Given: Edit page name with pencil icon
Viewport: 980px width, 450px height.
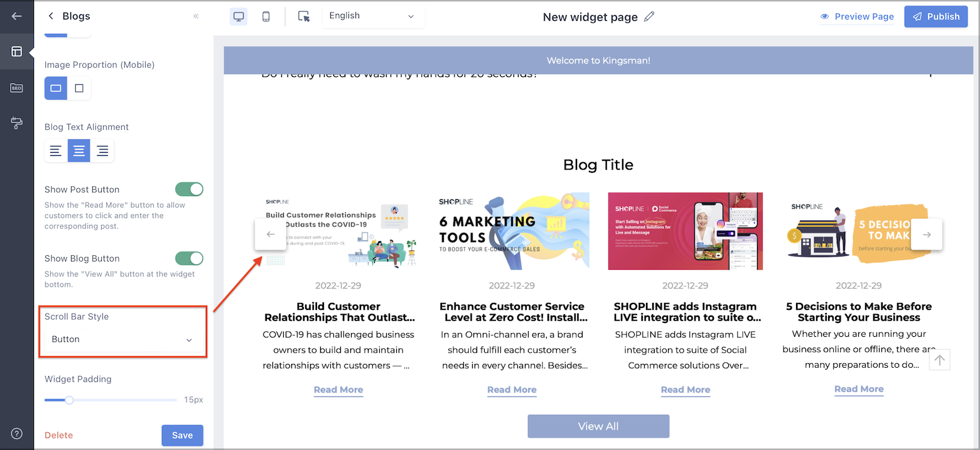Looking at the screenshot, I should [649, 16].
